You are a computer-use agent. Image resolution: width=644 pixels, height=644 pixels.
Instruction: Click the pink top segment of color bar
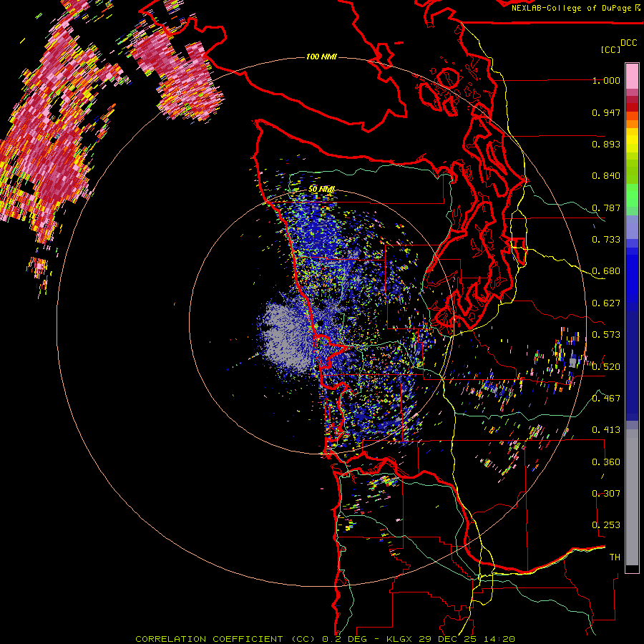[x=632, y=76]
